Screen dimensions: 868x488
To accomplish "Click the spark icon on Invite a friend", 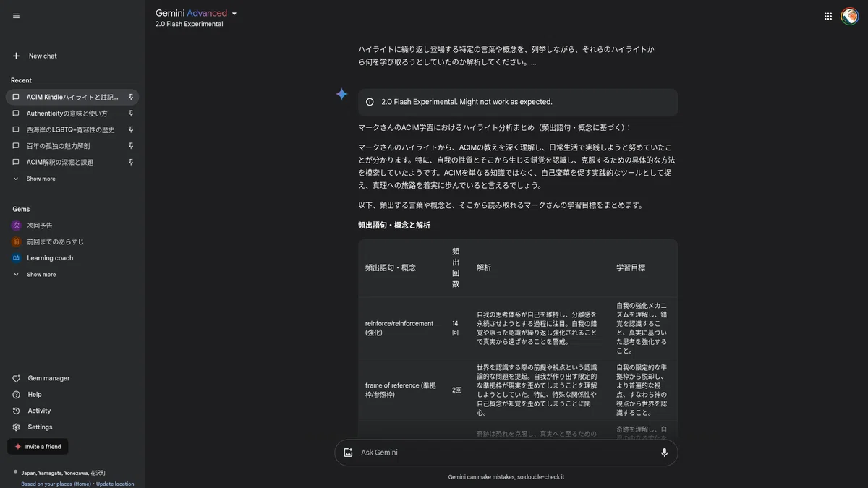I will 18,447.
